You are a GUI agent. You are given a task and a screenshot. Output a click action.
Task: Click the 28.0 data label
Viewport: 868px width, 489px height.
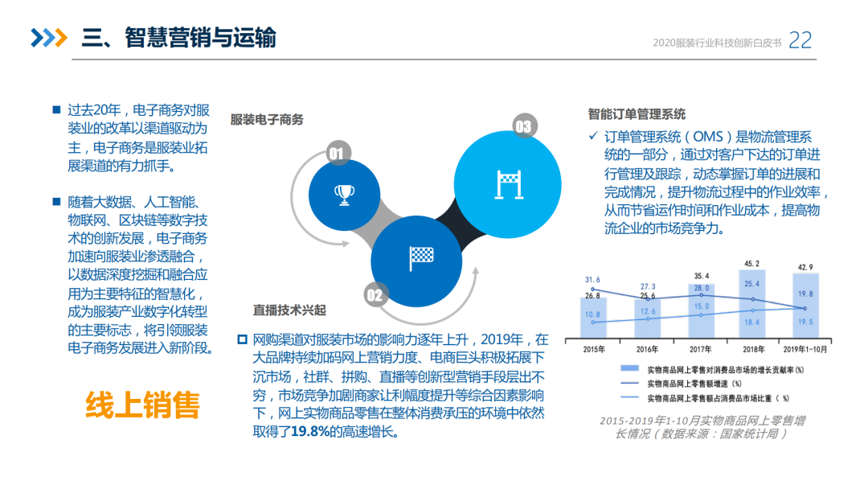[x=702, y=288]
